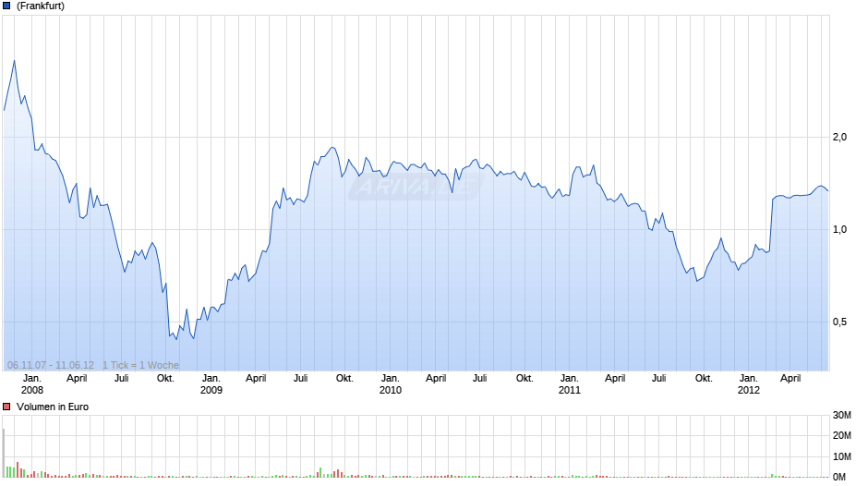The height and width of the screenshot is (486, 868).
Task: Click the tall grey volume bar at chart start
Action: point(4,453)
